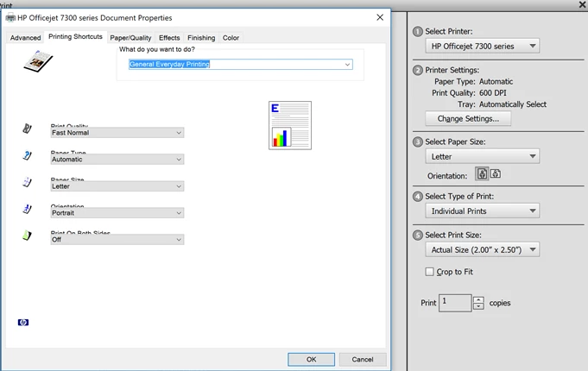Switch to the Color tab
Screen dimensions: 588x371
231,38
